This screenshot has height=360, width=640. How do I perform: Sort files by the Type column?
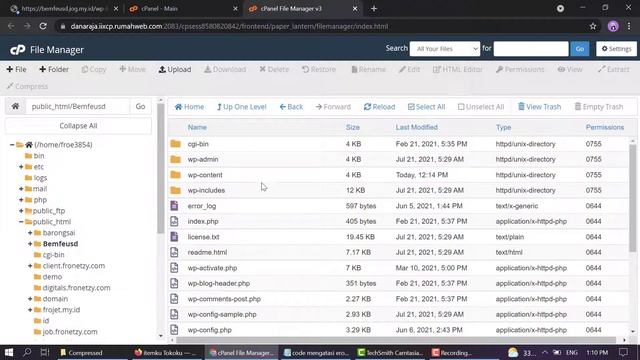pos(503,127)
